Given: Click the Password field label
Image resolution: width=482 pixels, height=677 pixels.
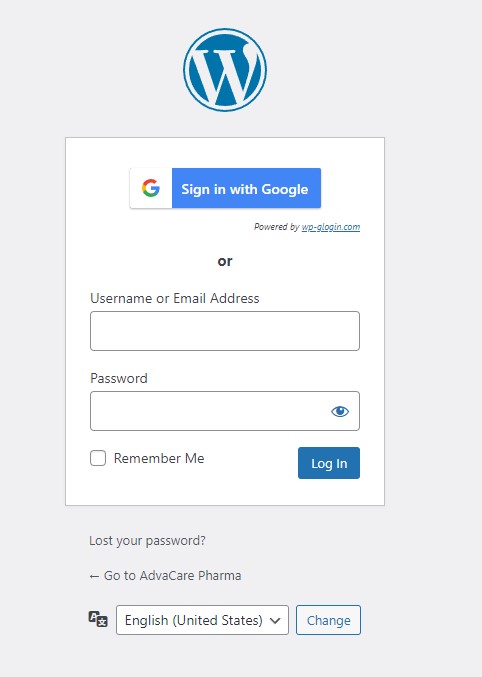Looking at the screenshot, I should click(119, 378).
